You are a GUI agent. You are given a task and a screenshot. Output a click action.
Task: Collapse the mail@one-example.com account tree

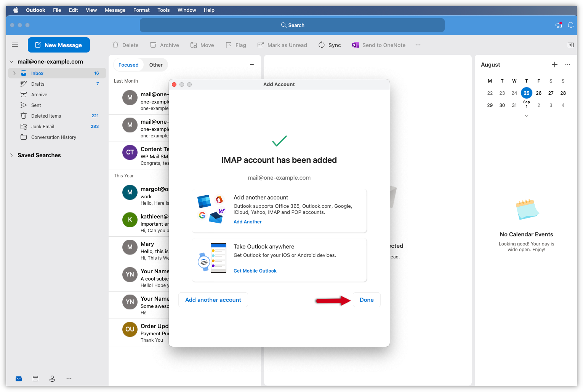click(11, 62)
